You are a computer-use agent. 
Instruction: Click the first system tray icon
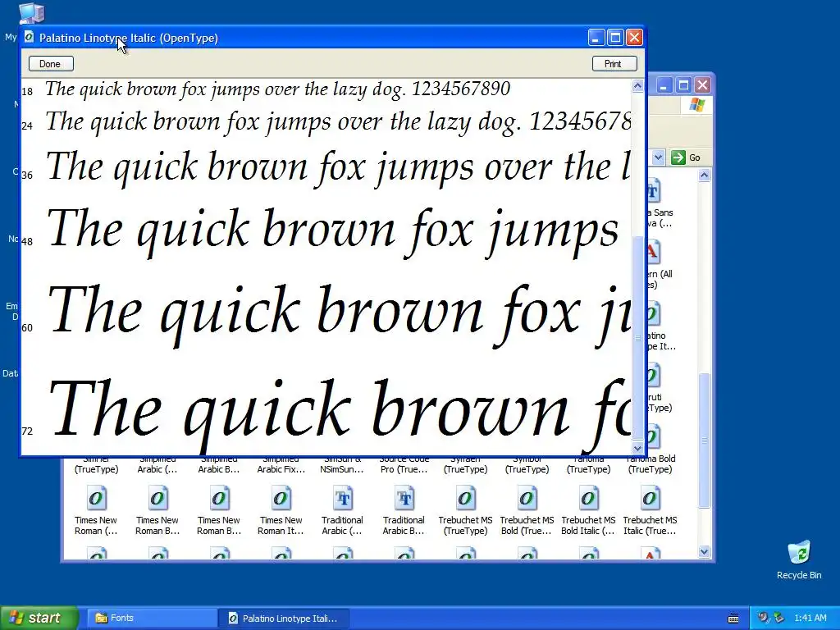click(x=764, y=618)
